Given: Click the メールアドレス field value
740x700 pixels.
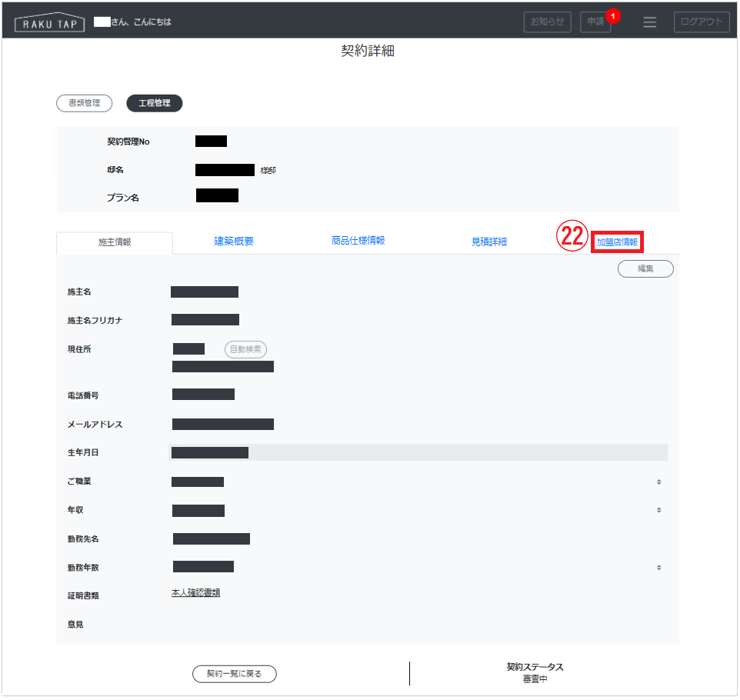Looking at the screenshot, I should [x=223, y=424].
